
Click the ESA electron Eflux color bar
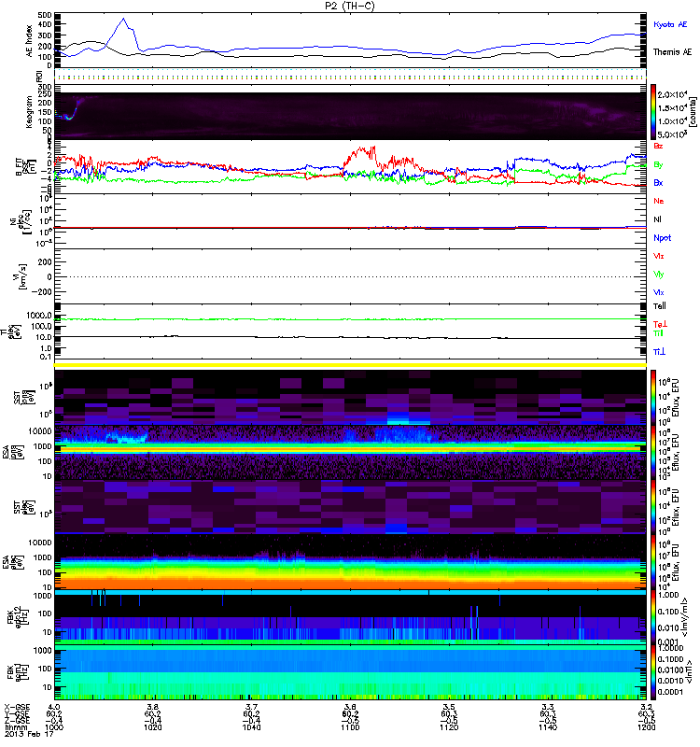(654, 562)
